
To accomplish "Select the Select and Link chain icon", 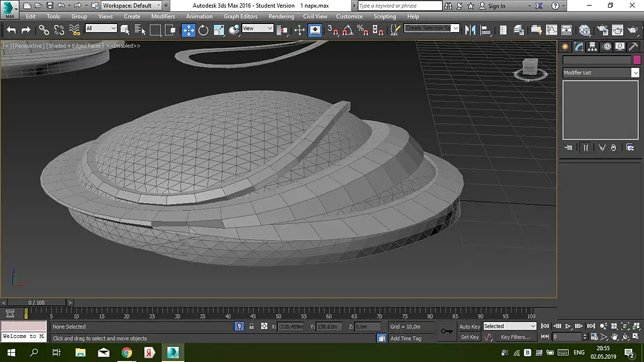I will 44,30.
